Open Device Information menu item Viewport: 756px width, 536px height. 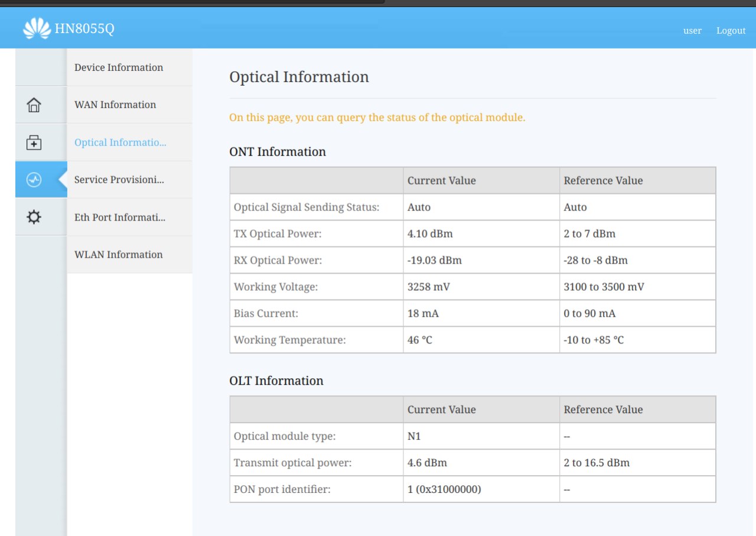[x=119, y=67]
